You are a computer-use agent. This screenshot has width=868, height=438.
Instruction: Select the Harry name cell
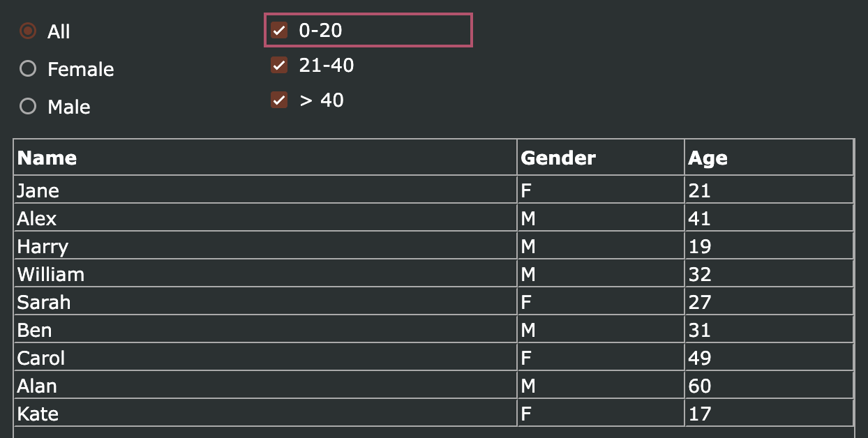click(265, 246)
